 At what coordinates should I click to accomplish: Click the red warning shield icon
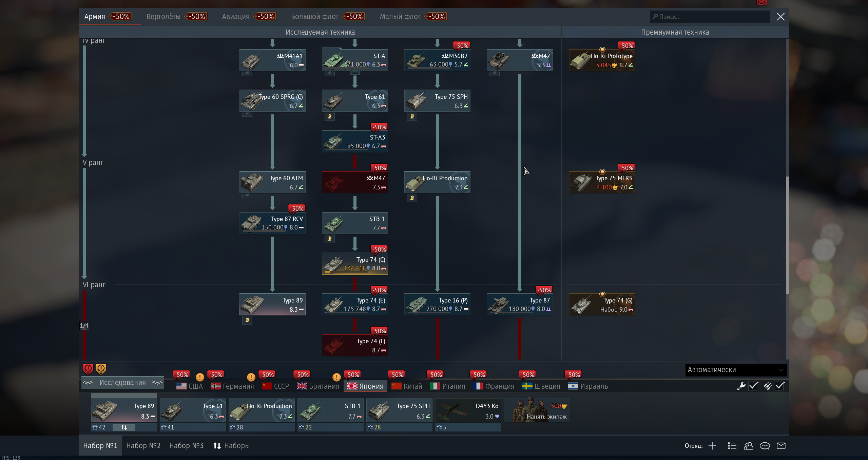pos(88,369)
